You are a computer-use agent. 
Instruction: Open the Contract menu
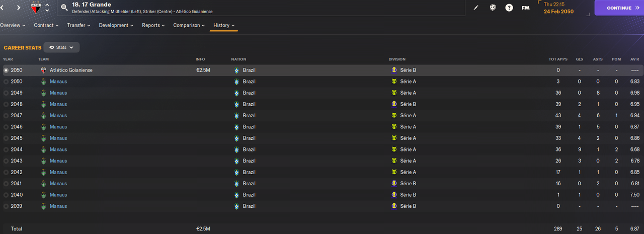46,25
